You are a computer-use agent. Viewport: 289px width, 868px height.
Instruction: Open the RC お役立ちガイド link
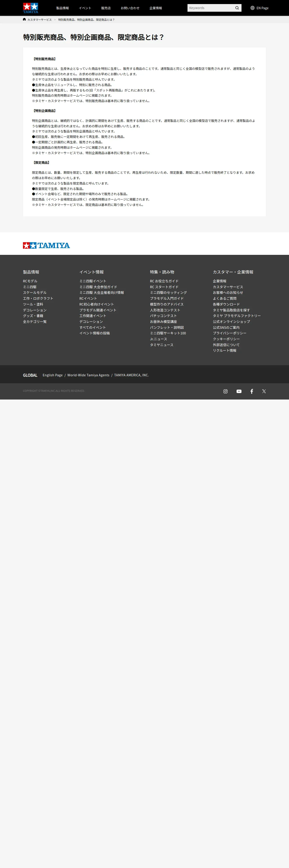pyautogui.click(x=164, y=281)
